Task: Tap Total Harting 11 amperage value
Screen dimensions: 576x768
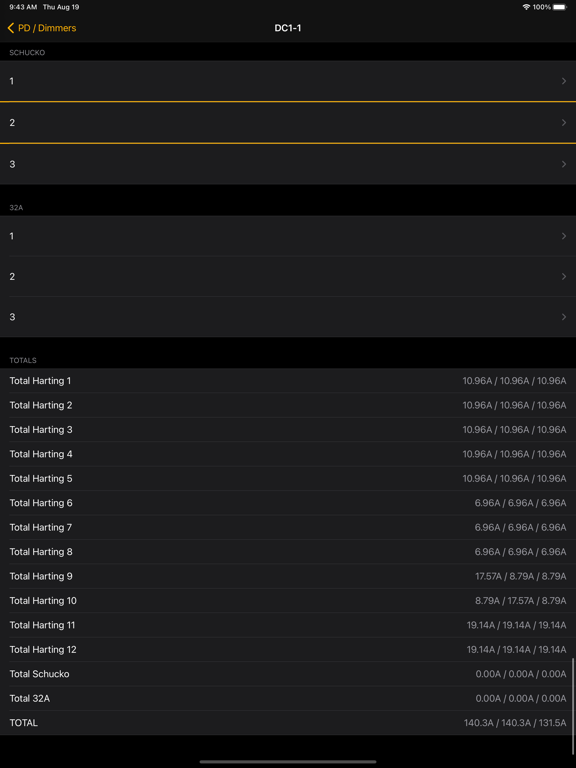Action: click(516, 625)
